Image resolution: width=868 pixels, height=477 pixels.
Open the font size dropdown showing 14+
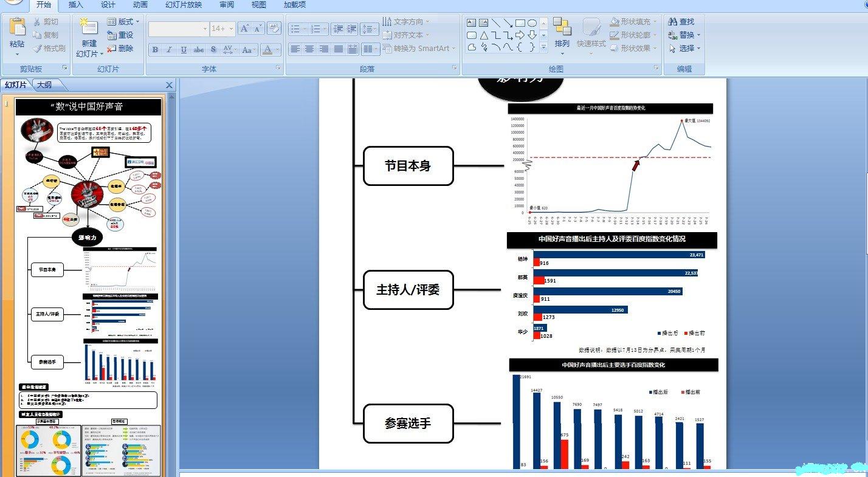click(222, 29)
